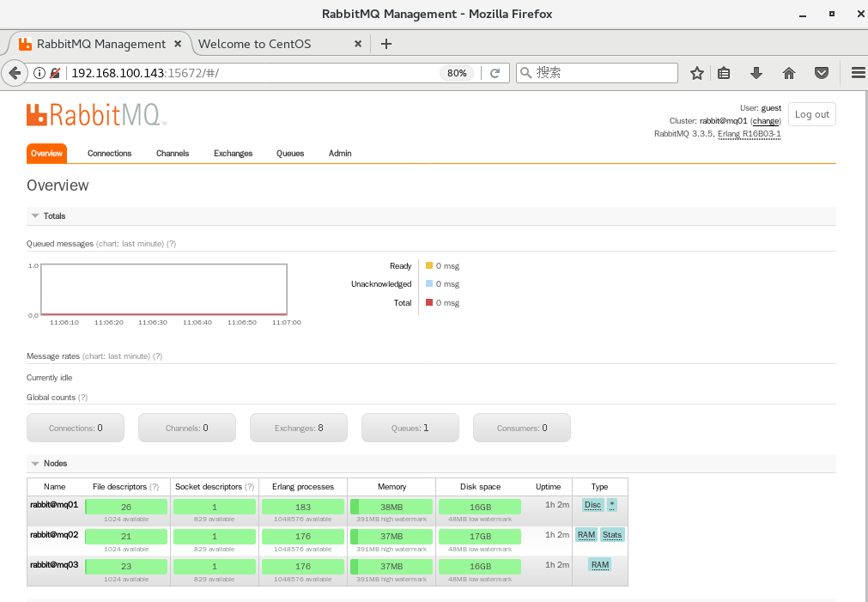Click the Log out button
The width and height of the screenshot is (868, 602).
[x=811, y=114]
